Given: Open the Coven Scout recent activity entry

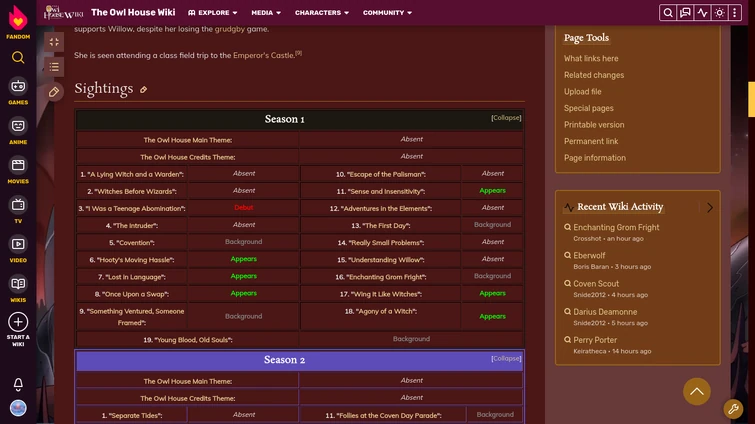Looking at the screenshot, I should pyautogui.click(x=596, y=283).
